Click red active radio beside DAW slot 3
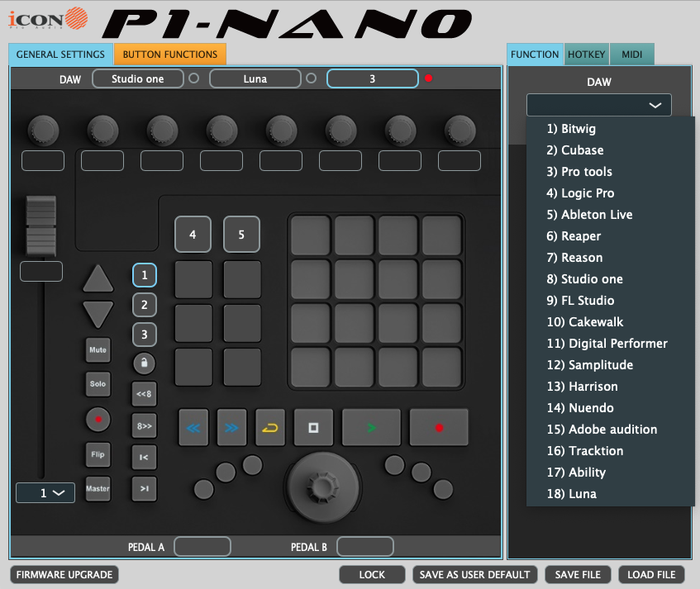 click(429, 78)
